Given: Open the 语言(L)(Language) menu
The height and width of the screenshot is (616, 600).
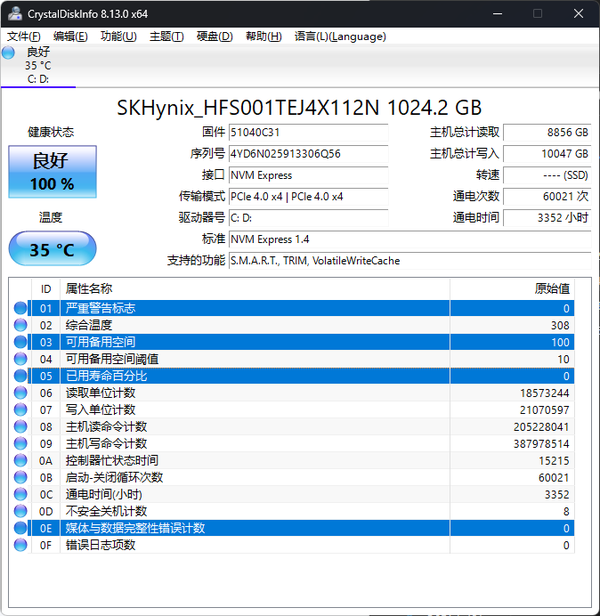Looking at the screenshot, I should coord(340,37).
